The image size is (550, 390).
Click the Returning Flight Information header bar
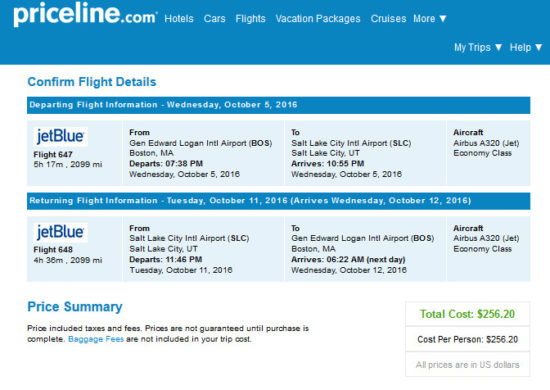coord(279,201)
